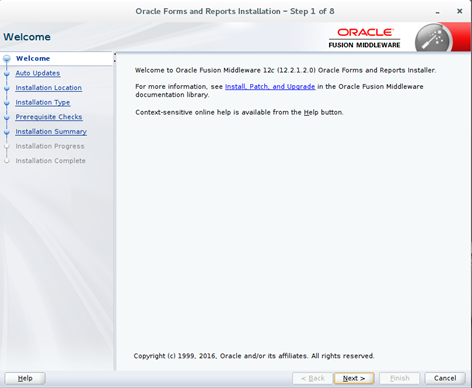Jump to the Installation Type step

pos(43,102)
